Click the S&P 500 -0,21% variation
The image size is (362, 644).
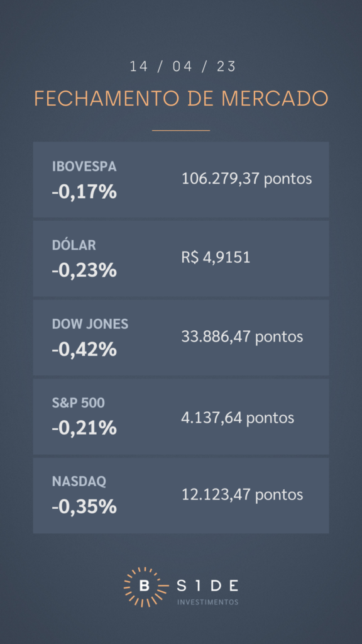pos(84,428)
